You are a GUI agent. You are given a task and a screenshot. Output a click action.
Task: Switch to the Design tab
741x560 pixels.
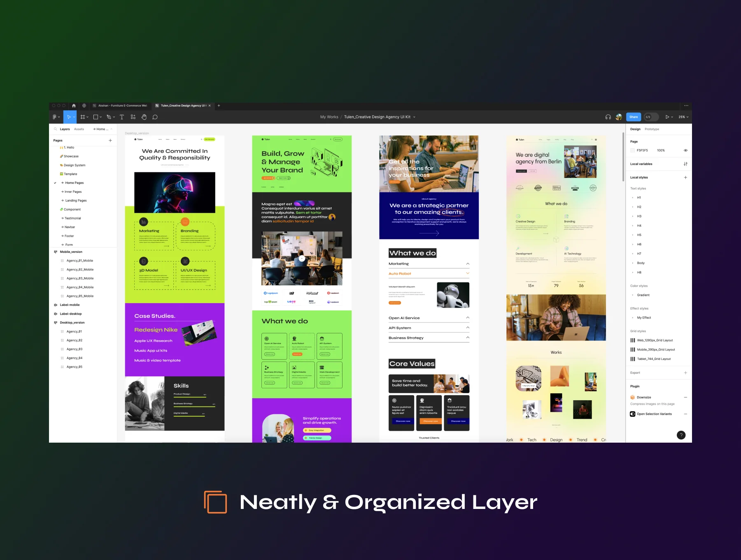635,129
